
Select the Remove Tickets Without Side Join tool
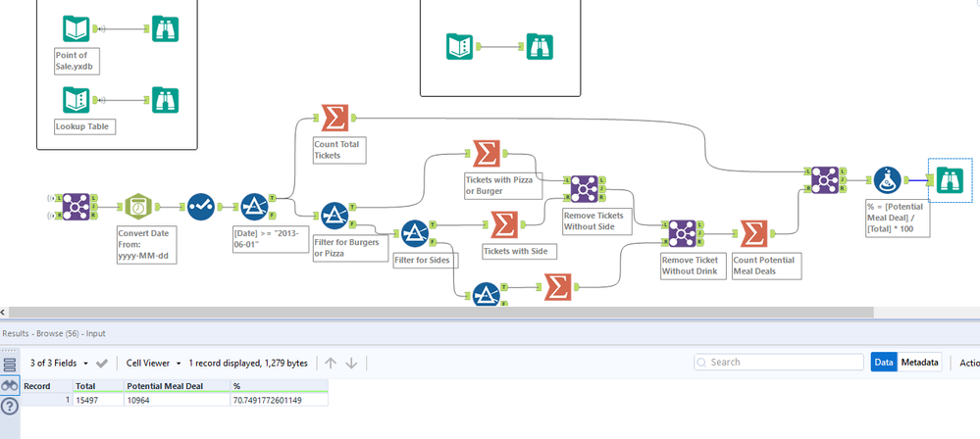point(585,188)
